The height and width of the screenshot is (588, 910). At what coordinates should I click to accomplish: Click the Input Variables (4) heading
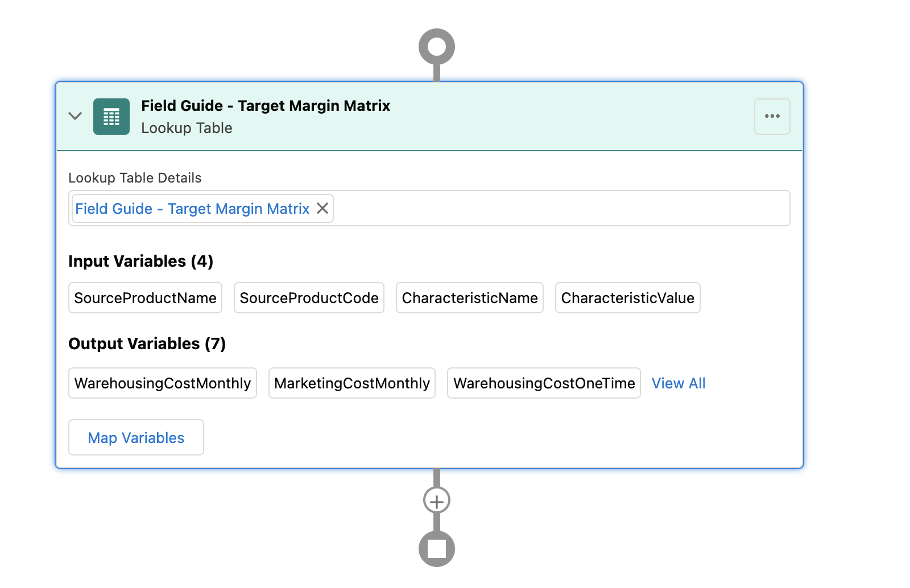(141, 261)
